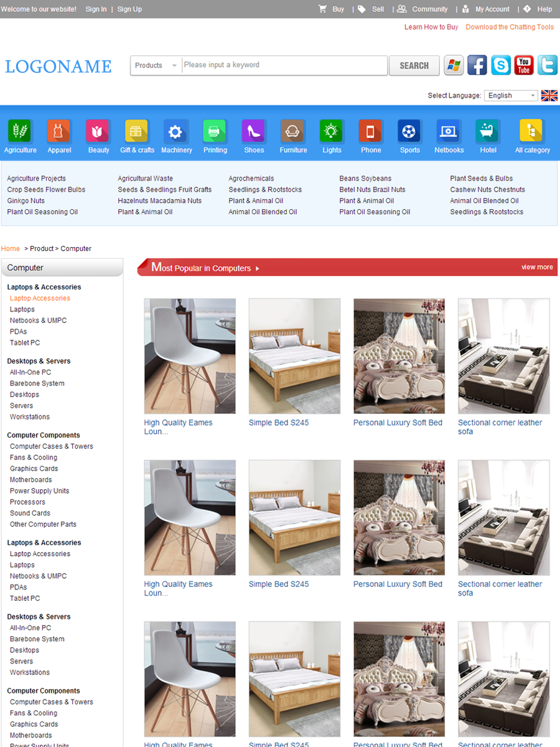560x747 pixels.
Task: Select first Graphics Cards sidebar item
Action: (34, 469)
